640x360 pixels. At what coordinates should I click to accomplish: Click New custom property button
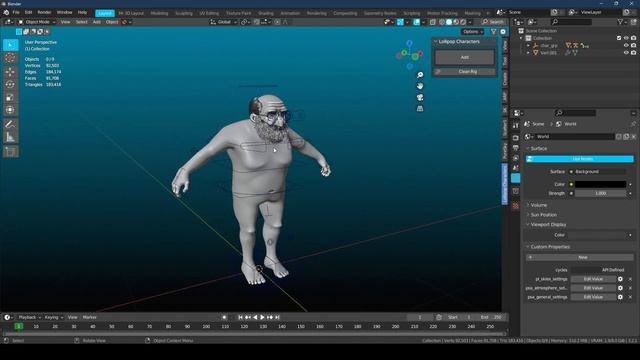(580, 258)
